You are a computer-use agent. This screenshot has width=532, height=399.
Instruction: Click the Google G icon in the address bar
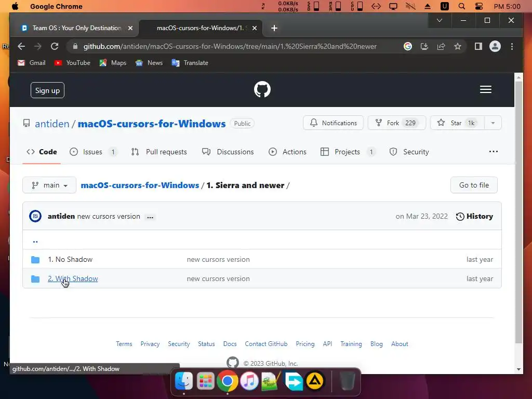[408, 46]
